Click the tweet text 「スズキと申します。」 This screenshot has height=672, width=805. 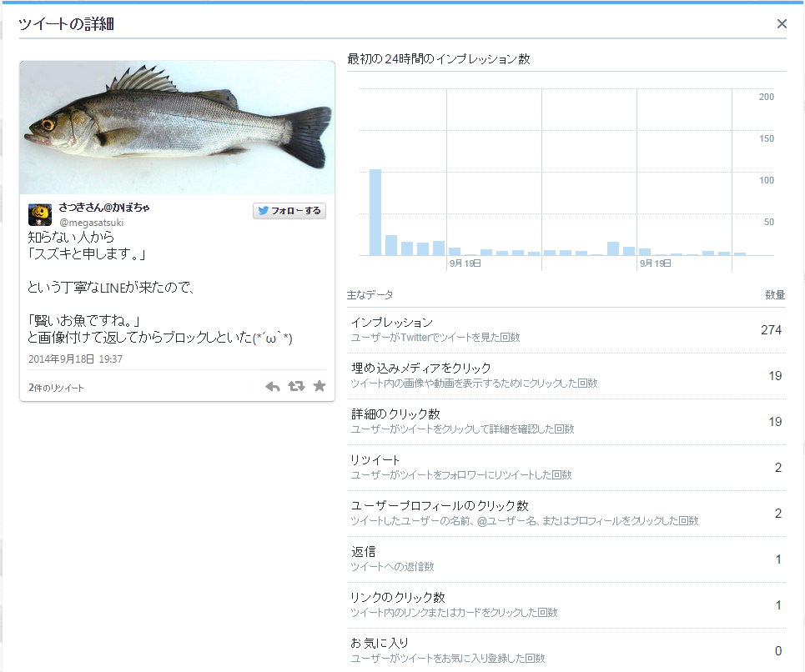88,254
